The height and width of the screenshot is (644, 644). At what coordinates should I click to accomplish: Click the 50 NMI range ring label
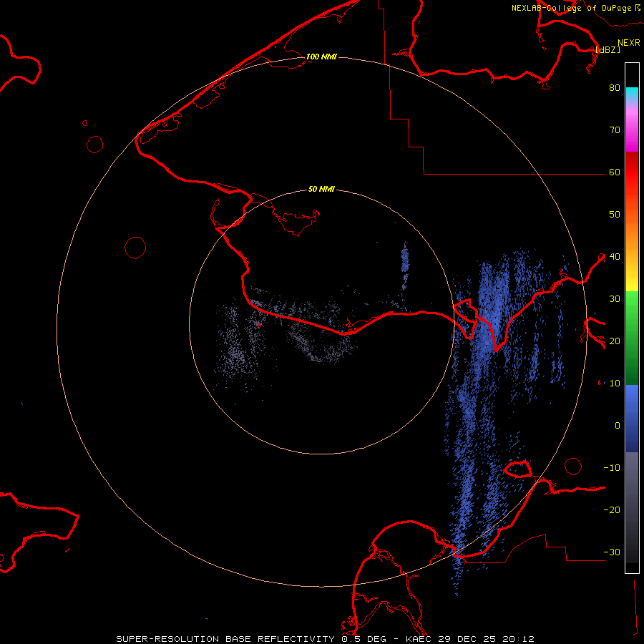point(321,189)
